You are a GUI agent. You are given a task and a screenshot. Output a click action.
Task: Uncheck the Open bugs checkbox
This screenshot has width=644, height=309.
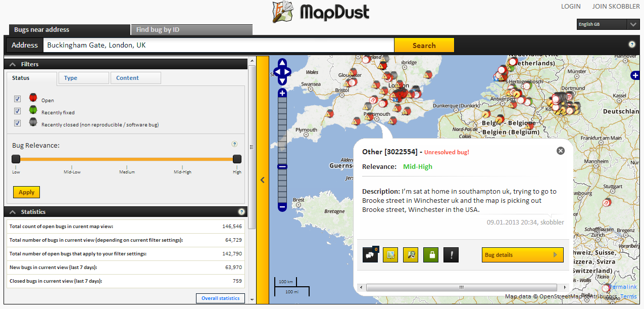point(18,99)
